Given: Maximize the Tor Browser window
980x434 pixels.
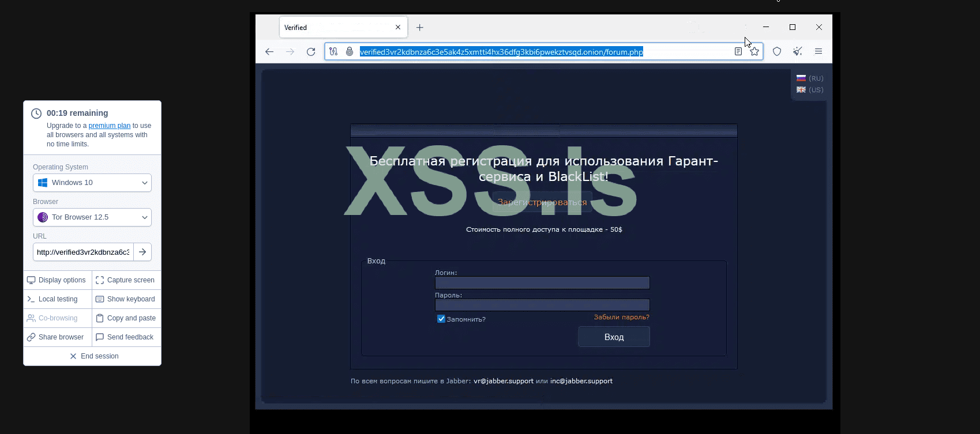Looking at the screenshot, I should pyautogui.click(x=793, y=27).
